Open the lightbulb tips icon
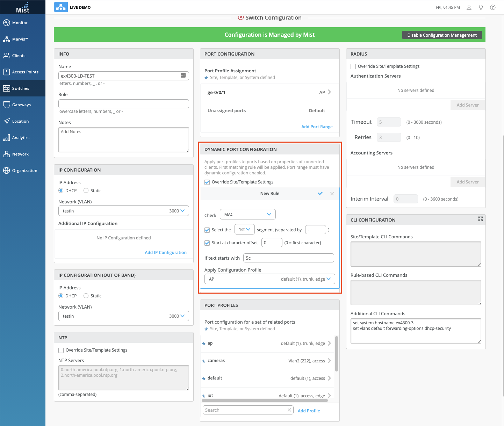504x426 pixels. [x=481, y=7]
